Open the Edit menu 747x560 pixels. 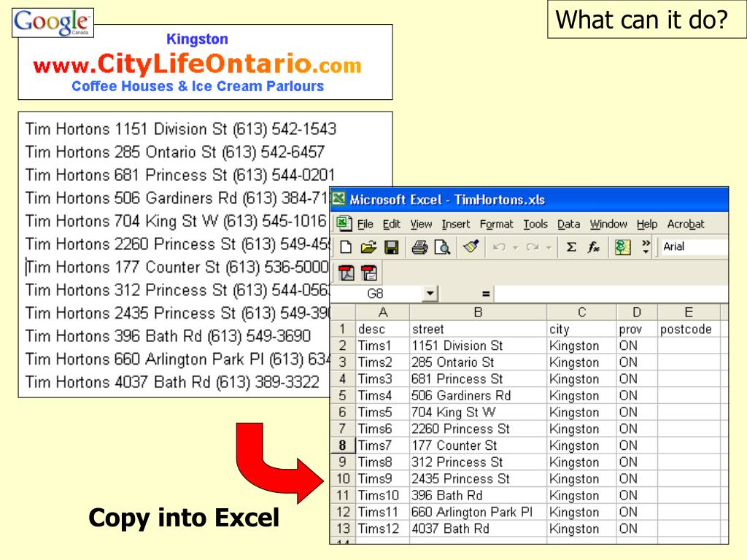coord(392,224)
